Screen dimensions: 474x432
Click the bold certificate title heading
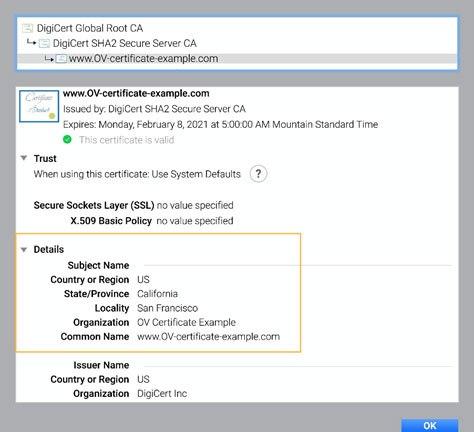(136, 93)
